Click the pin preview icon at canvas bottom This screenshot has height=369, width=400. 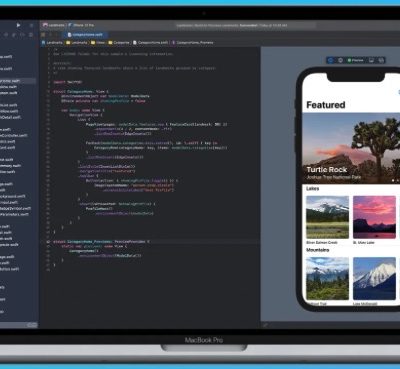click(265, 325)
